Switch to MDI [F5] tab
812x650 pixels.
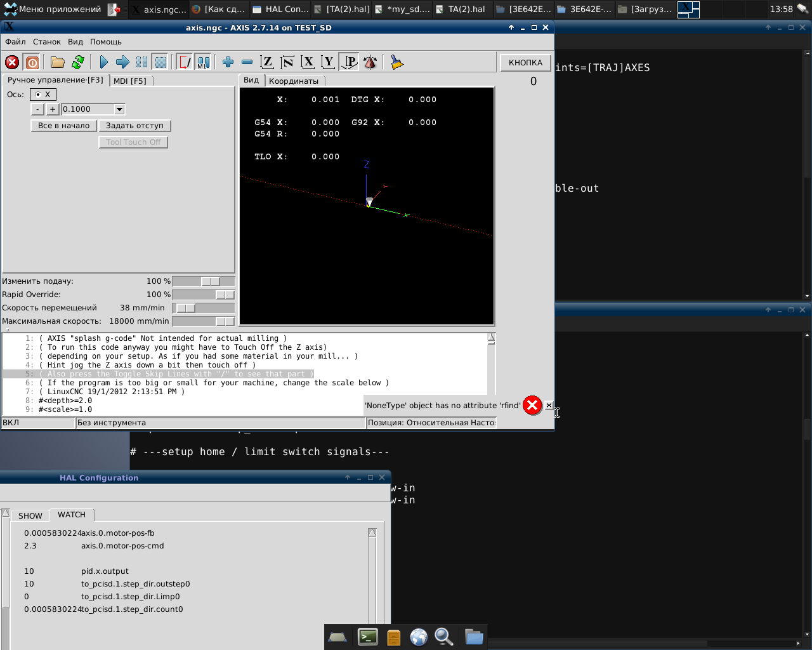[130, 81]
